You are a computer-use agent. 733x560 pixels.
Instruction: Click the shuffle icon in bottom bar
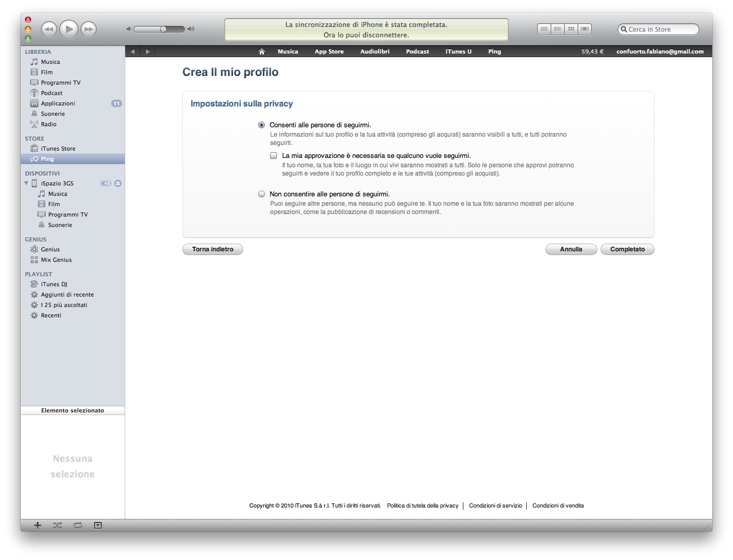tap(57, 525)
